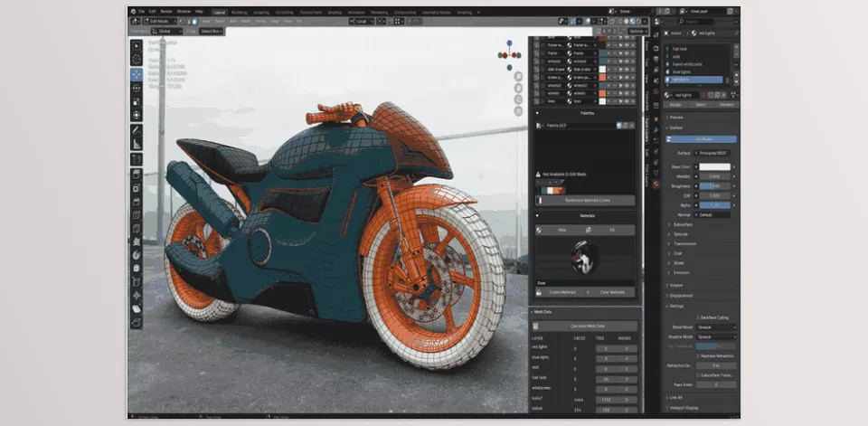Viewport: 868px width, 426px height.
Task: Click the warning icon next to Not Available In Edit Mode
Action: click(537, 174)
